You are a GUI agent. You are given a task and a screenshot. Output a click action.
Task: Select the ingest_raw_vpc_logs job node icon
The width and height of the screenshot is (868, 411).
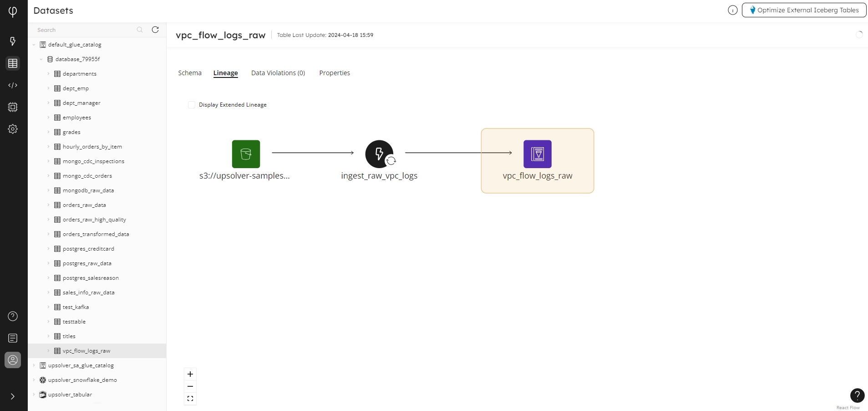point(379,154)
